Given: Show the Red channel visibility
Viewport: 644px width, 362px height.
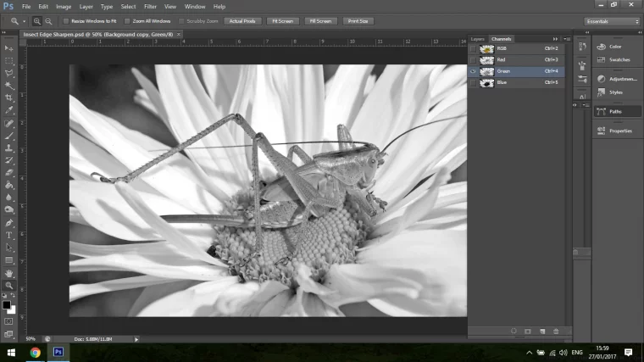Looking at the screenshot, I should pyautogui.click(x=473, y=60).
